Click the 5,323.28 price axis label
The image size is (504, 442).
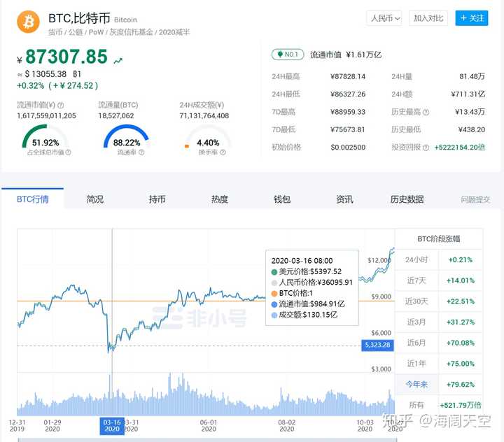[x=377, y=345]
